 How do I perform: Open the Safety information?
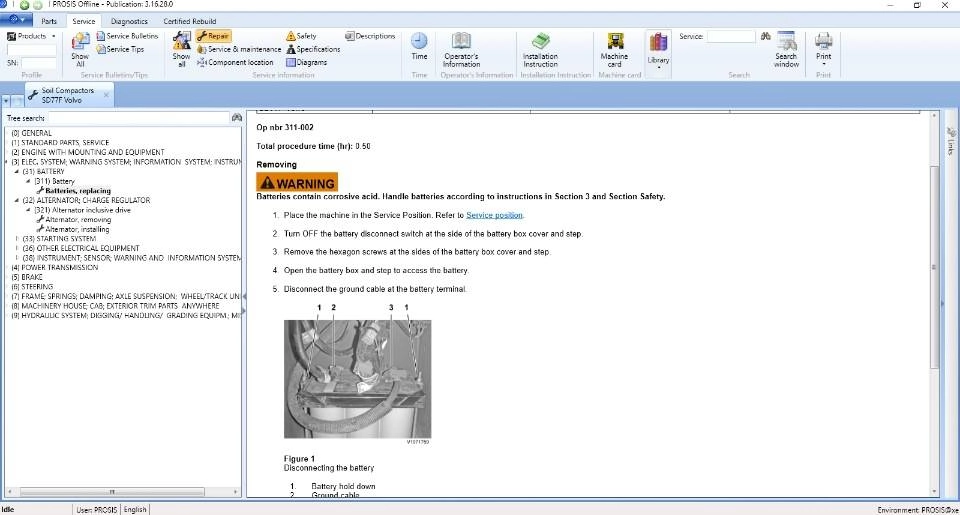[301, 36]
